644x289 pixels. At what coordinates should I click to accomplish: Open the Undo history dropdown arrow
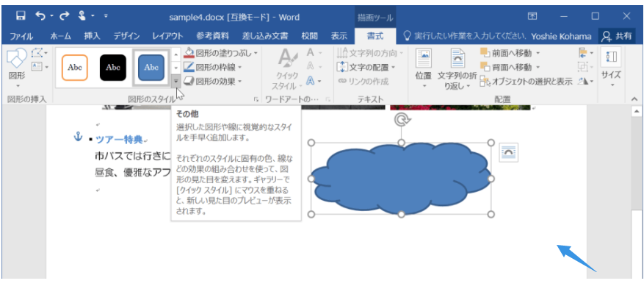click(51, 16)
